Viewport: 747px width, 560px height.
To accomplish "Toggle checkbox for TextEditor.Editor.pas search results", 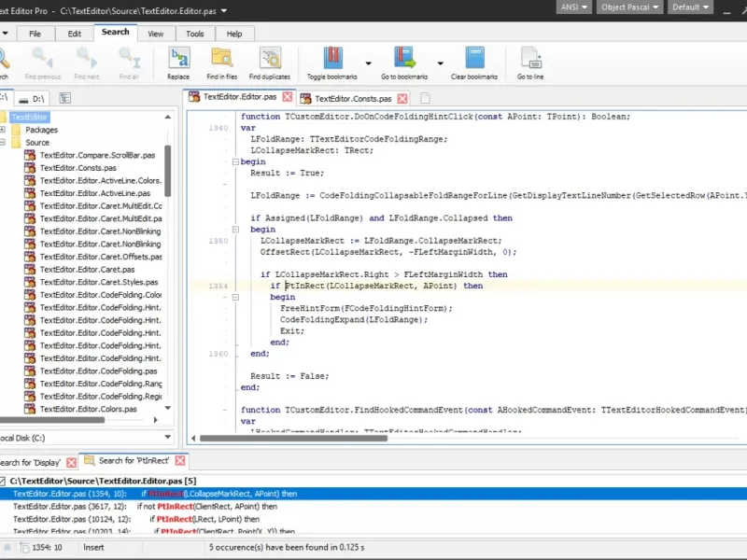I will [x=3, y=481].
